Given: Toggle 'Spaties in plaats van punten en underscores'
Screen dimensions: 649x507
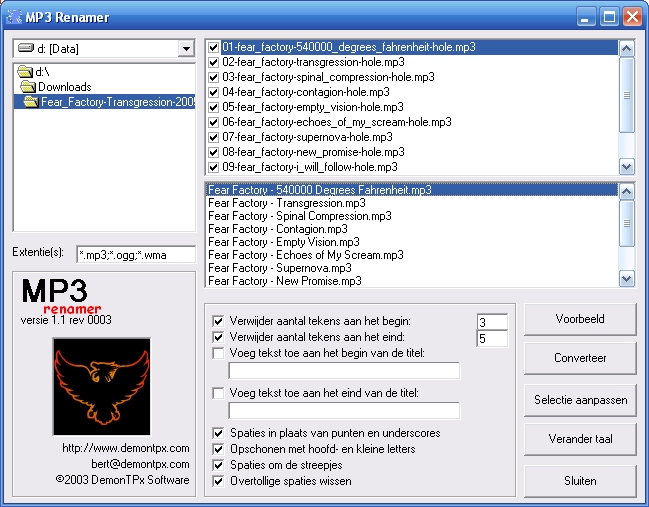Looking at the screenshot, I should [218, 433].
